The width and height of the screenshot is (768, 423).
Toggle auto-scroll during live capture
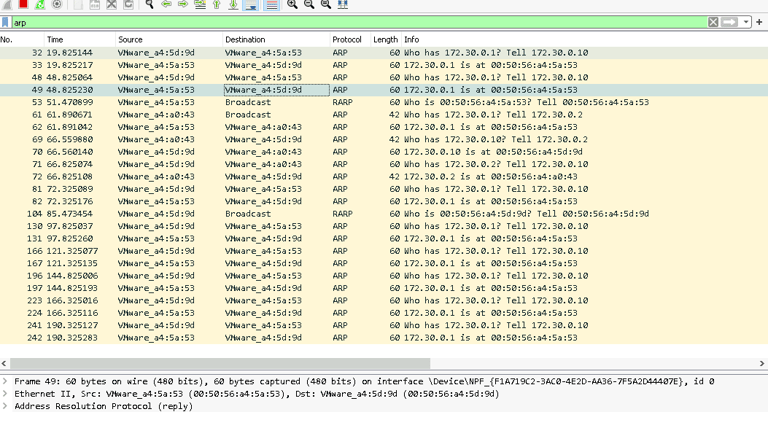coord(251,4)
